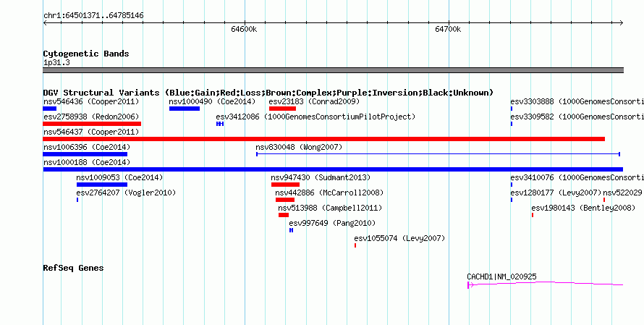Click the 1p31.3 cytogenetic band bar
The width and height of the screenshot is (644, 325).
click(x=333, y=70)
